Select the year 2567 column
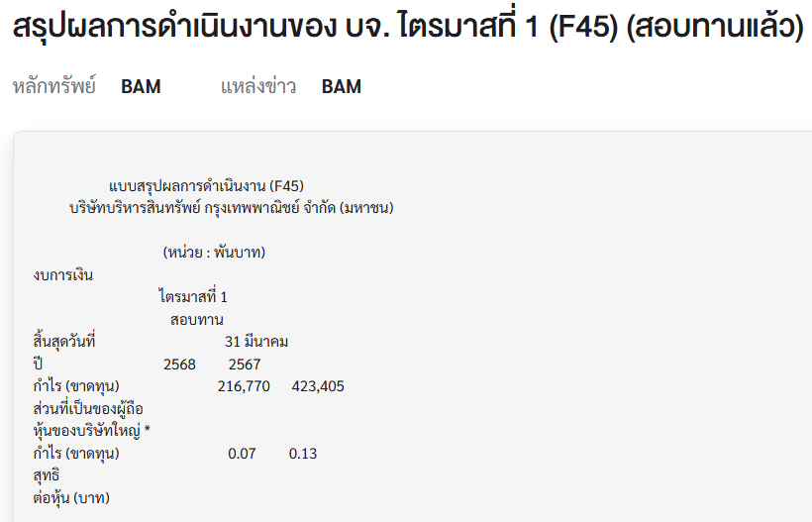812x522 pixels. pyautogui.click(x=245, y=365)
